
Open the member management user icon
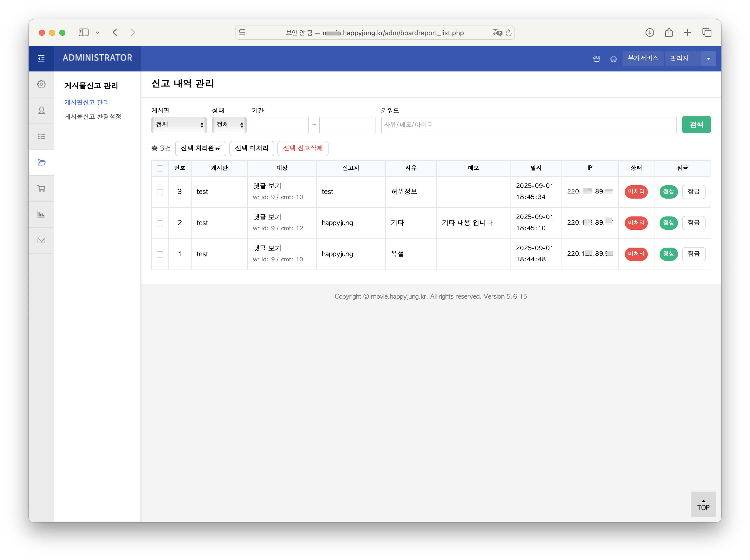click(41, 111)
